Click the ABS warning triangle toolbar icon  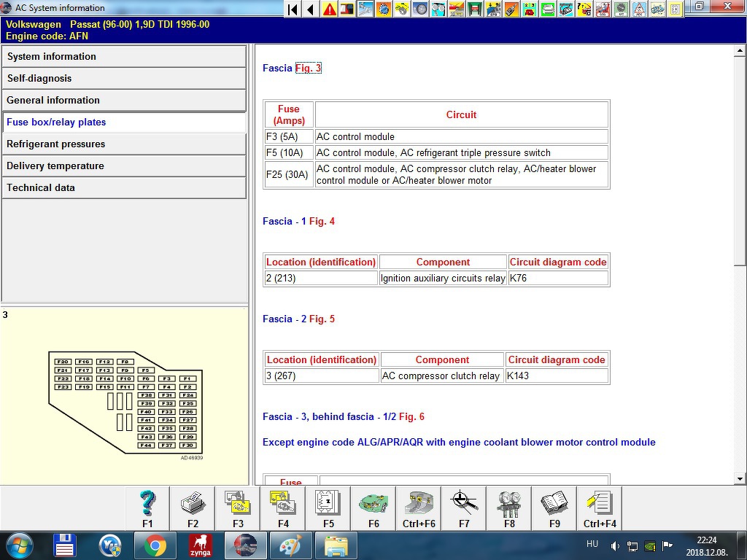click(x=639, y=9)
